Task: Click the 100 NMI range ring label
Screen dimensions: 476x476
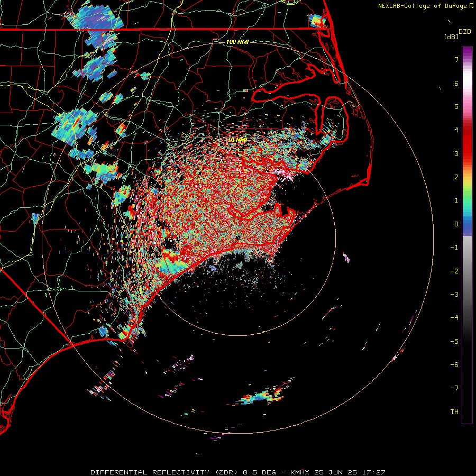Action: tap(237, 42)
